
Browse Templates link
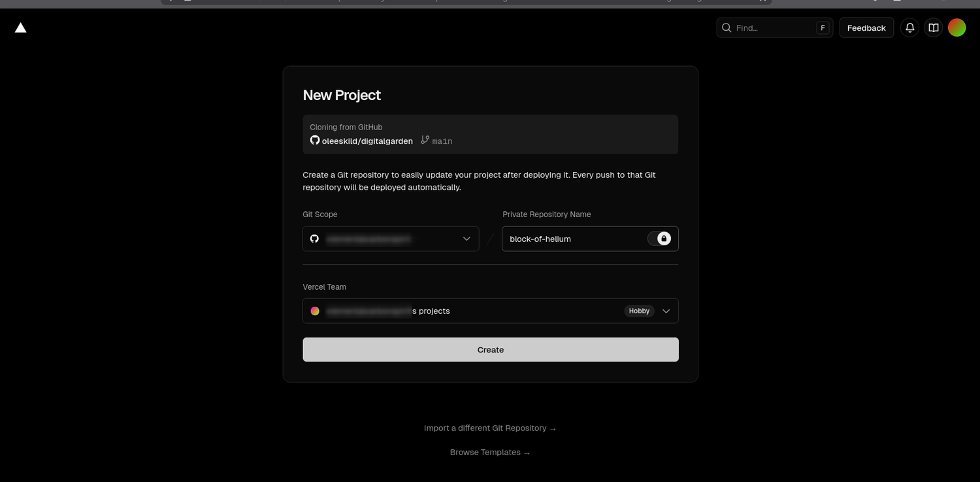[490, 453]
